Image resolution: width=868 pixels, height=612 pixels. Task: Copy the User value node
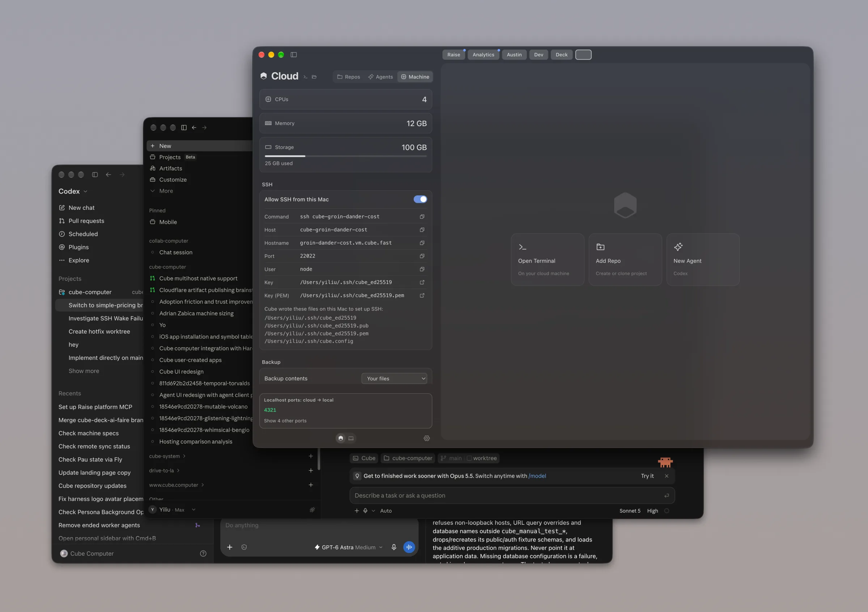(422, 269)
